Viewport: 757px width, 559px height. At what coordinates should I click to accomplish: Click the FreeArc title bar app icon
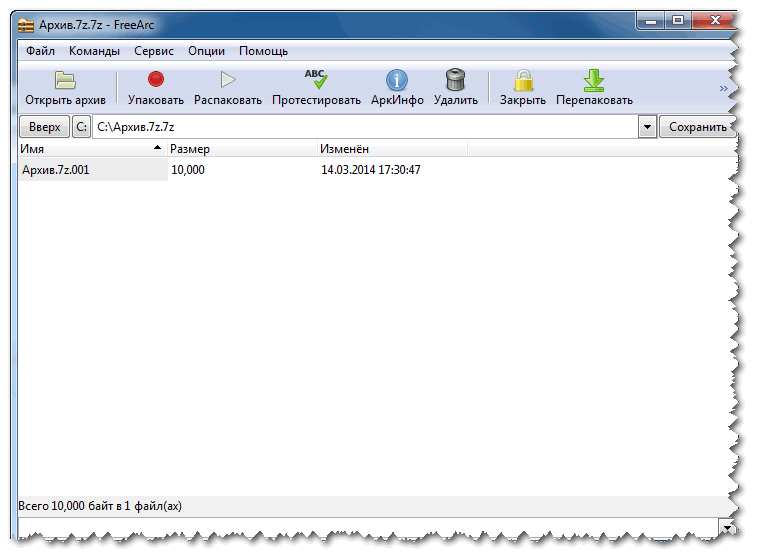(x=26, y=25)
